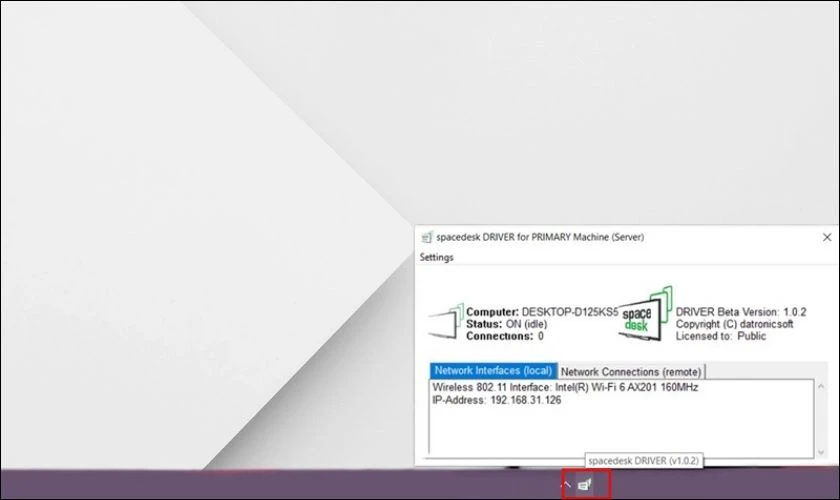Image resolution: width=840 pixels, height=500 pixels.
Task: Select the Wireless 802.11 Interface entry
Action: point(565,387)
